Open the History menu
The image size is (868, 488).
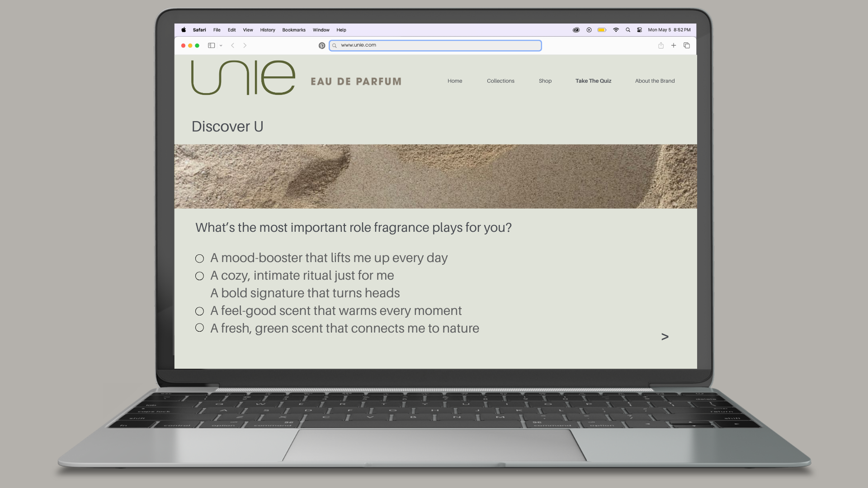point(268,30)
